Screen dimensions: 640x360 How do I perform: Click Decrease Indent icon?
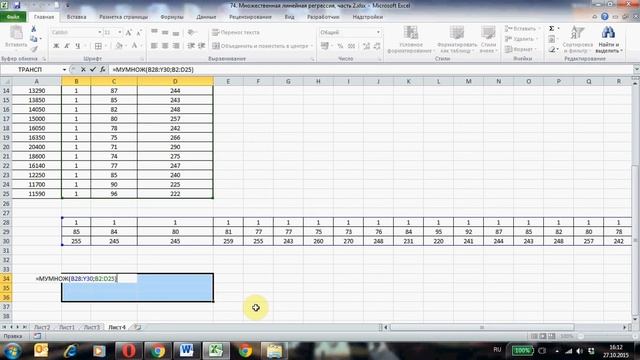(191, 46)
